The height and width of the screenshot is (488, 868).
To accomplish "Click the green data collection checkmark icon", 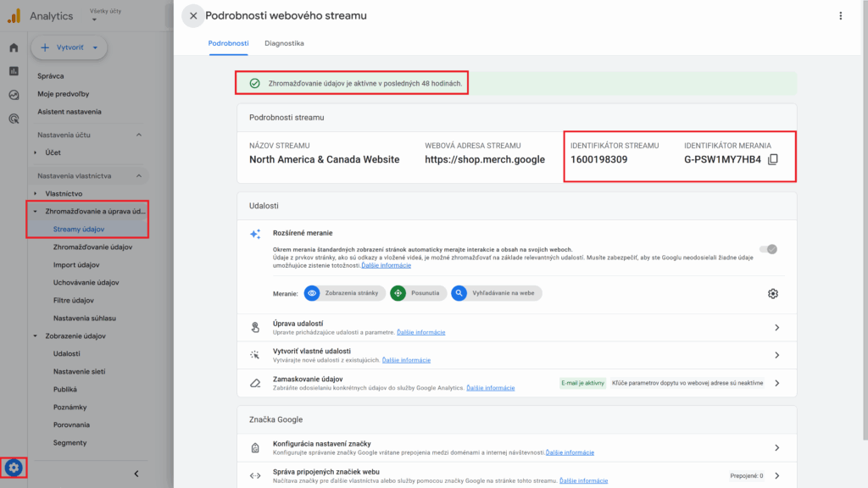I will point(254,84).
